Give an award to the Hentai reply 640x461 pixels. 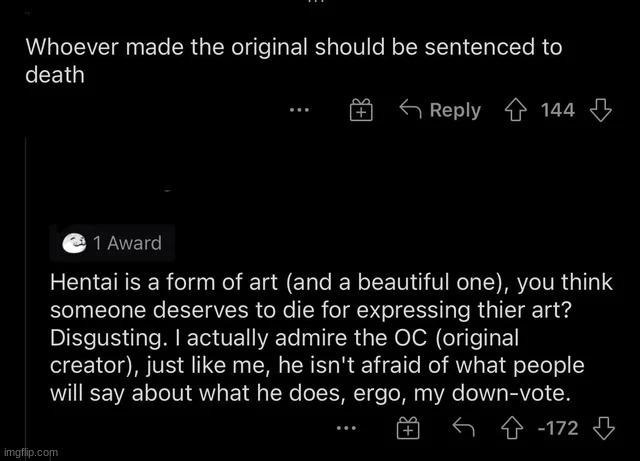[408, 429]
